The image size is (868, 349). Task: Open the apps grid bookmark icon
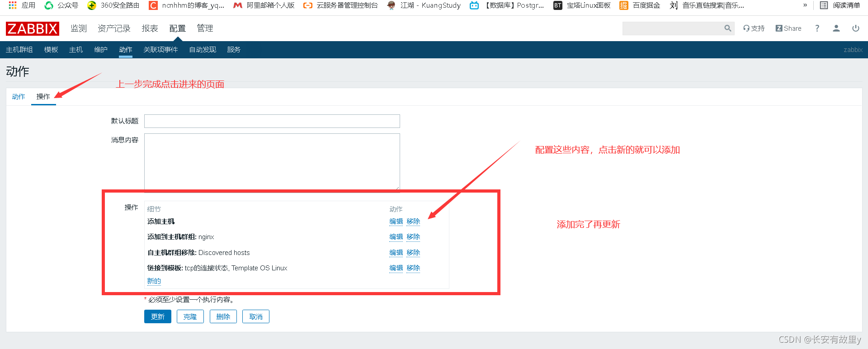[x=13, y=5]
